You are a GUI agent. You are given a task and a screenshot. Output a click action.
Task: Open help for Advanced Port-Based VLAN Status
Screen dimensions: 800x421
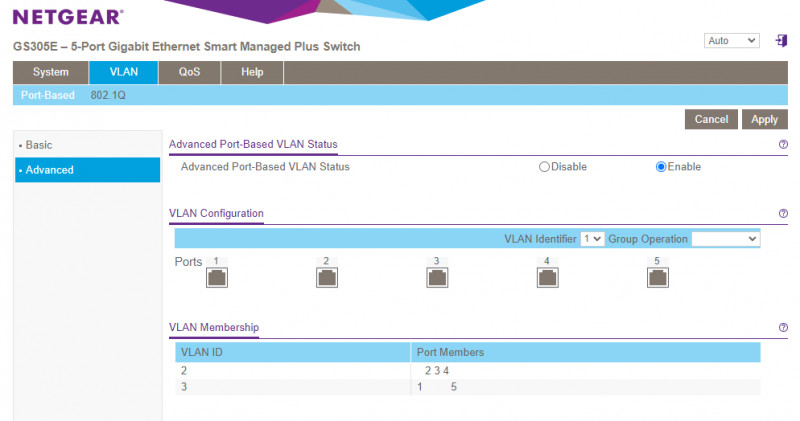point(782,145)
